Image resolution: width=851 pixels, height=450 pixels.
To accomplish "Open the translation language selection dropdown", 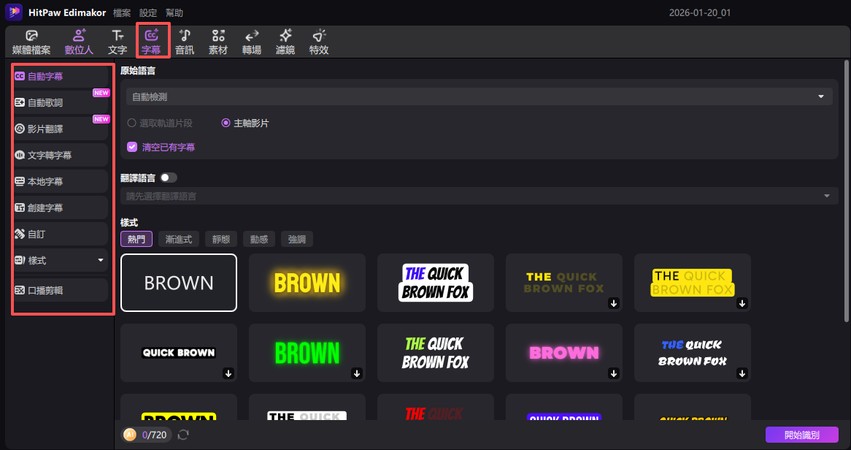I will (478, 196).
